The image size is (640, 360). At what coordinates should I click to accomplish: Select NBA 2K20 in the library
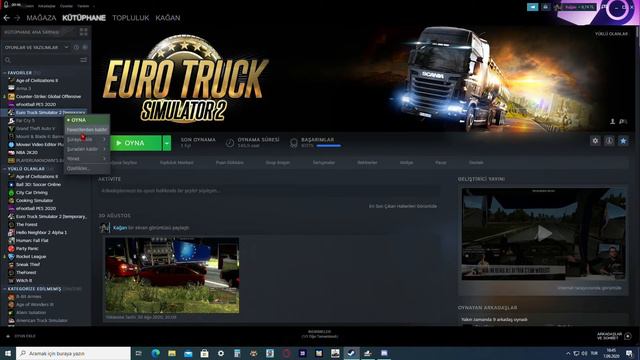[27, 152]
